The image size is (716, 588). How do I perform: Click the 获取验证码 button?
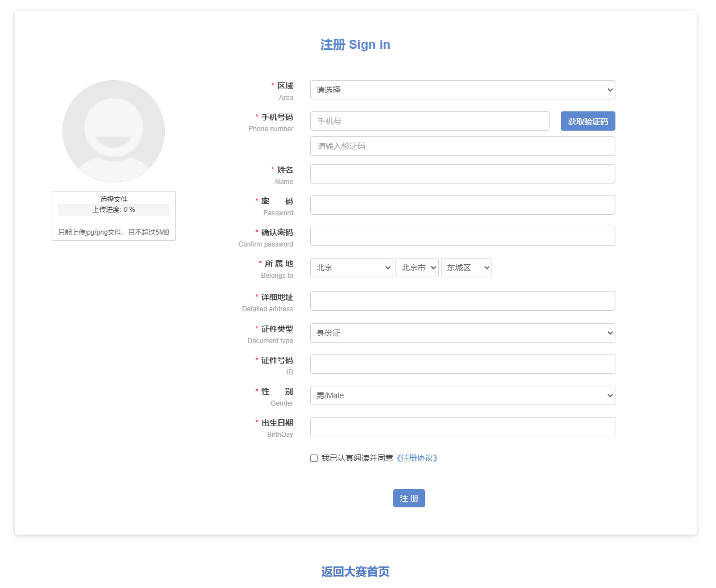pyautogui.click(x=588, y=121)
